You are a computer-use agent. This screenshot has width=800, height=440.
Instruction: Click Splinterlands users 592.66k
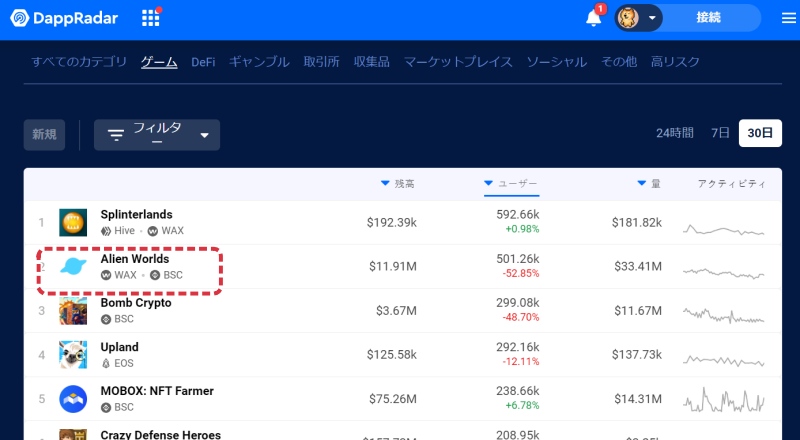[517, 214]
